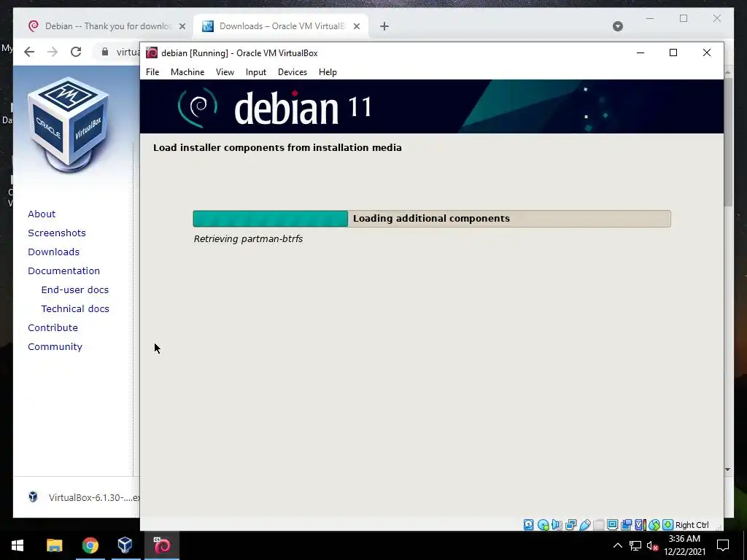Open Chrome's tab search dropdown arrow

point(618,26)
